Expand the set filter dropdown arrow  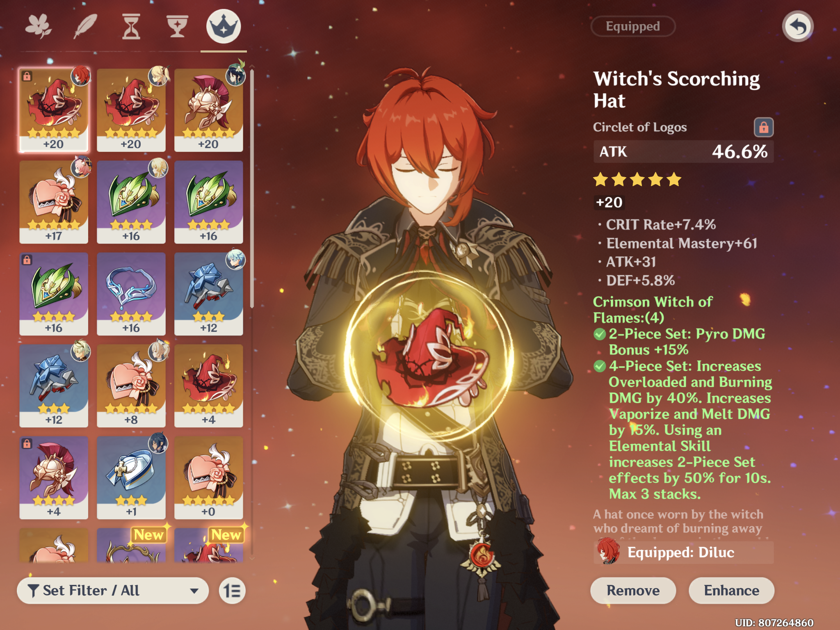(x=194, y=591)
